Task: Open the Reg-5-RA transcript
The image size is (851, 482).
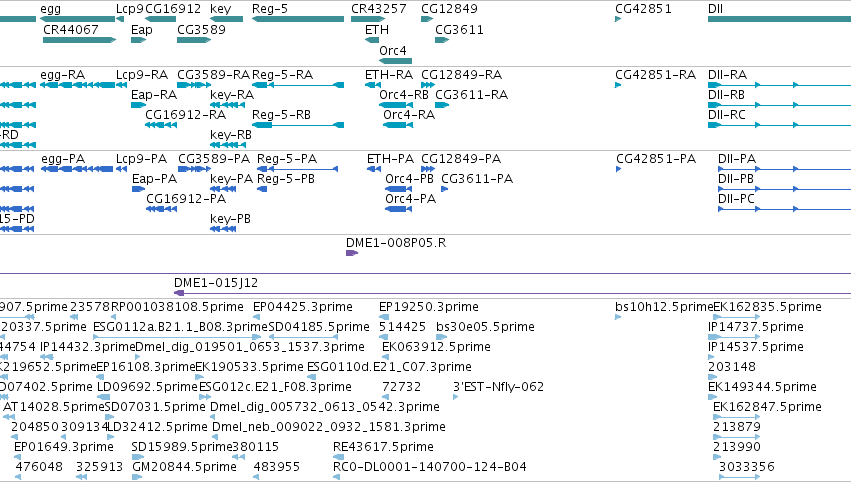Action: pyautogui.click(x=297, y=85)
